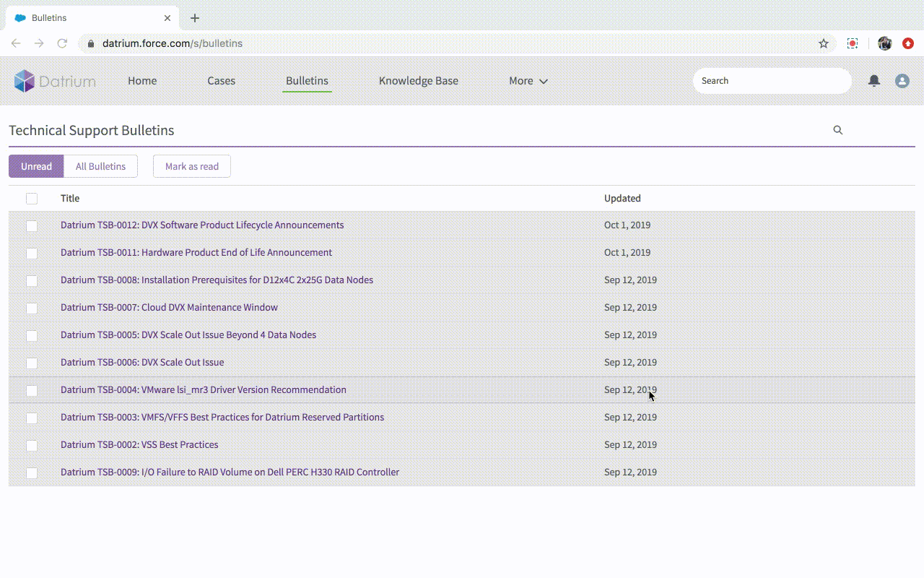Expand the More navigation dropdown
The image size is (924, 578).
[x=528, y=81]
